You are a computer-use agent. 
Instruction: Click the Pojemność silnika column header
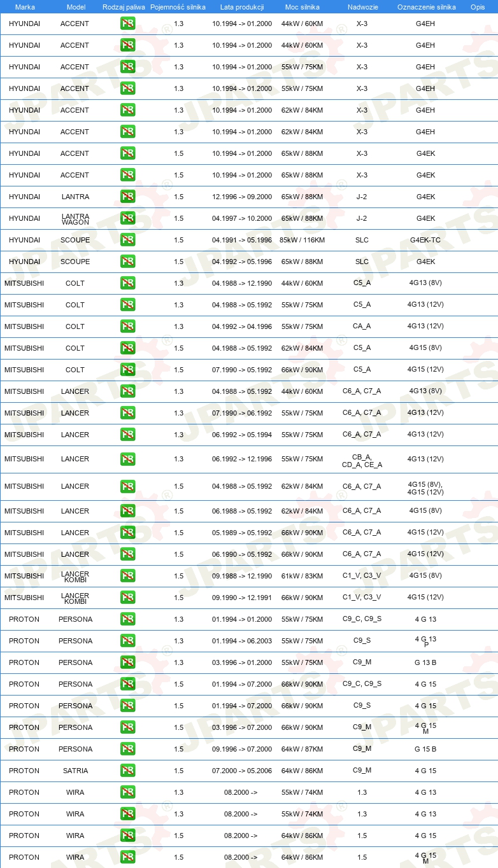(178, 7)
